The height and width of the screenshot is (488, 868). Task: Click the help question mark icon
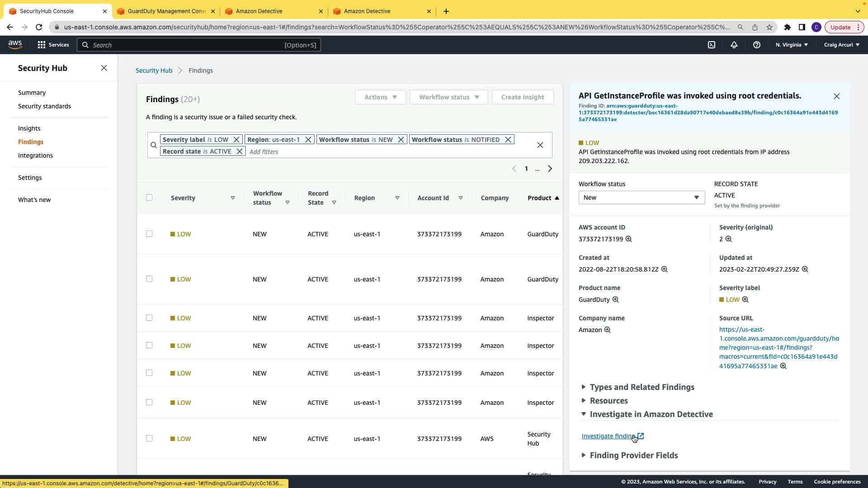point(757,45)
